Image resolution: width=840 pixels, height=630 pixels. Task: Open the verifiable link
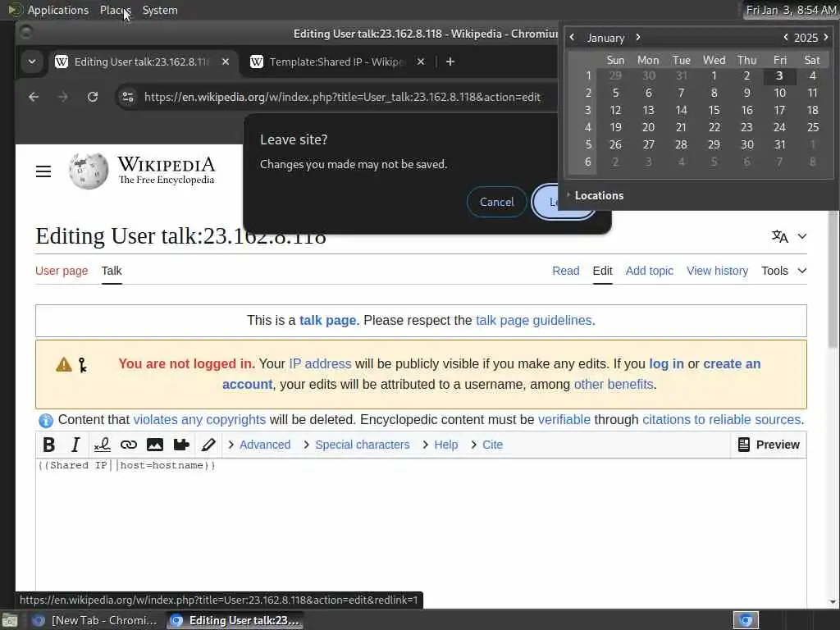(x=564, y=419)
